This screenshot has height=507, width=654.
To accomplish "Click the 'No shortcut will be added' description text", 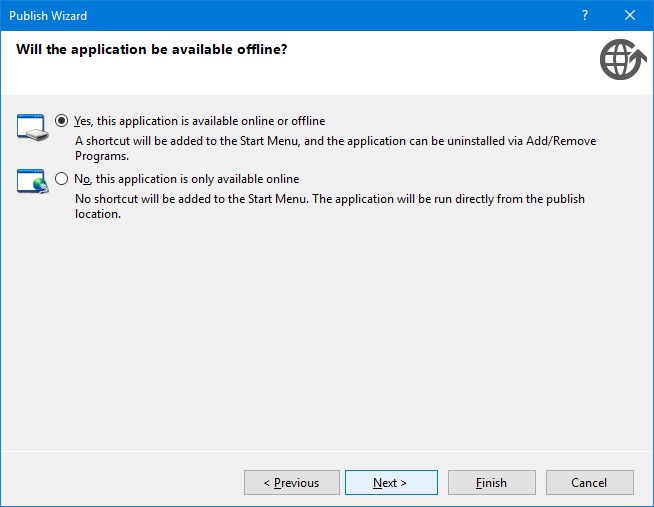I will coord(330,206).
